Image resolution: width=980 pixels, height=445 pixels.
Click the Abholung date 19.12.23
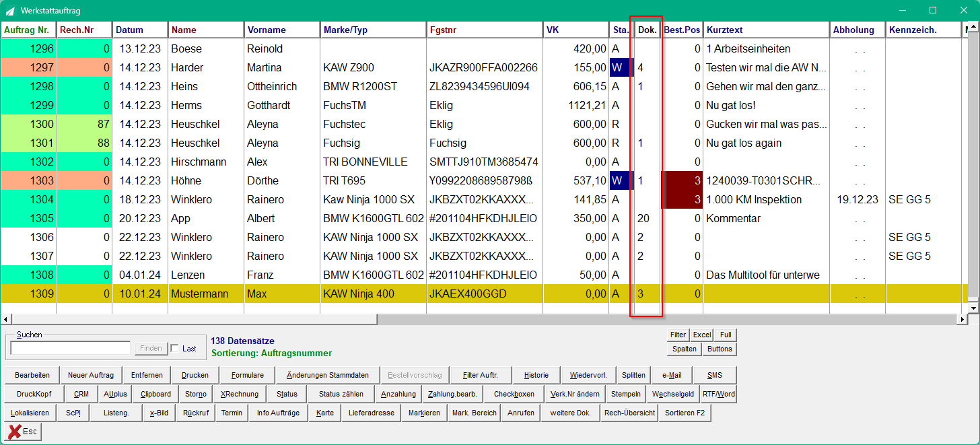[x=858, y=199]
